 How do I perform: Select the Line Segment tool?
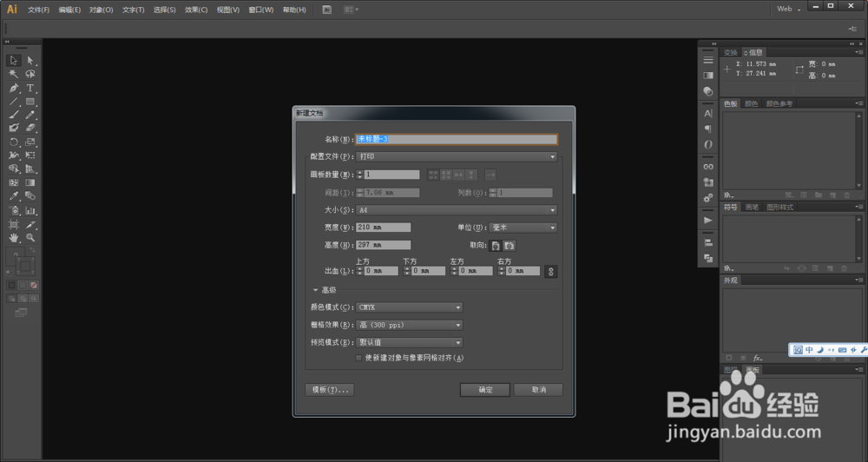point(14,102)
